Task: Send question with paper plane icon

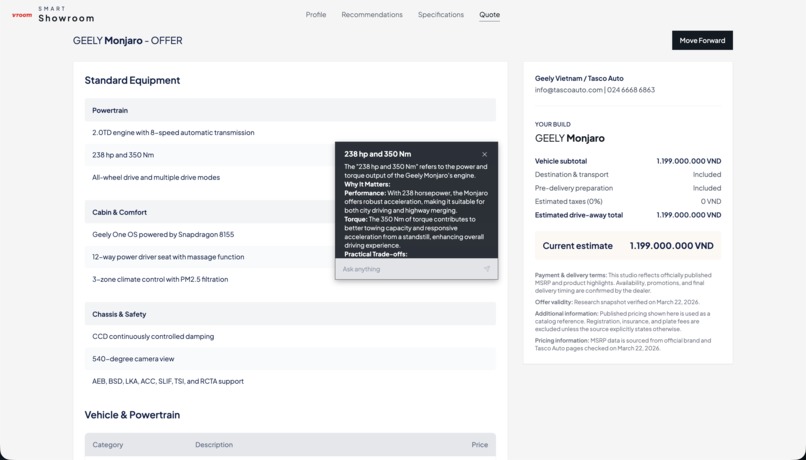Action: 486,269
